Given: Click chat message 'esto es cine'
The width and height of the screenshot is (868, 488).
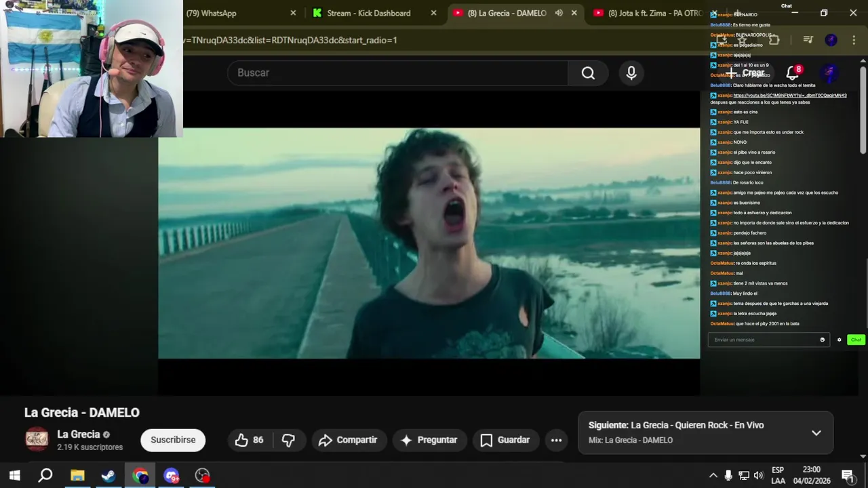Looking at the screenshot, I should tap(745, 112).
